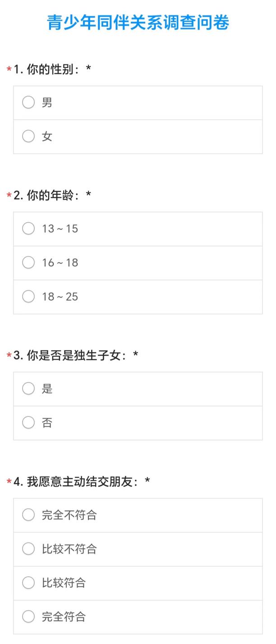
Task: Pick the 比较符合 option
Action: [x=28, y=583]
